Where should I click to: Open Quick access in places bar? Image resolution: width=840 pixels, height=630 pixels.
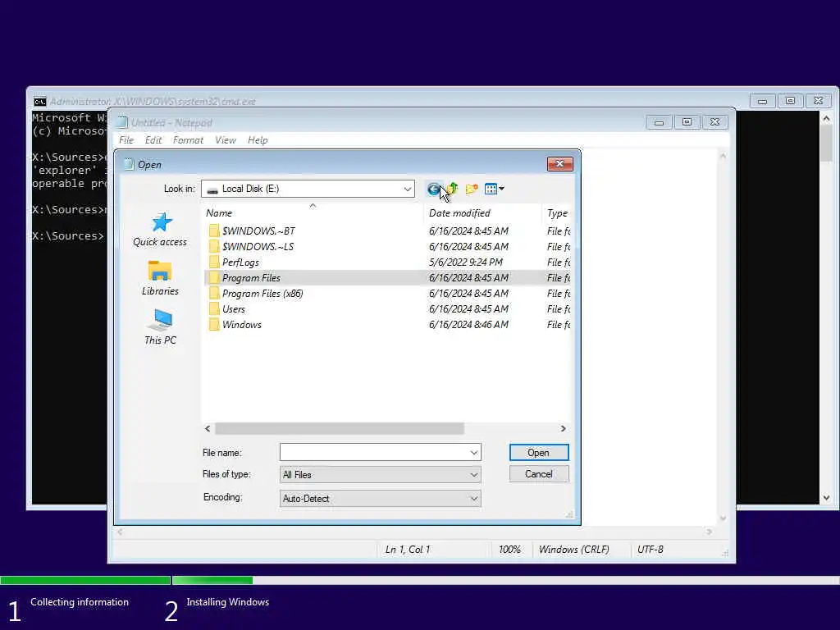pos(160,230)
